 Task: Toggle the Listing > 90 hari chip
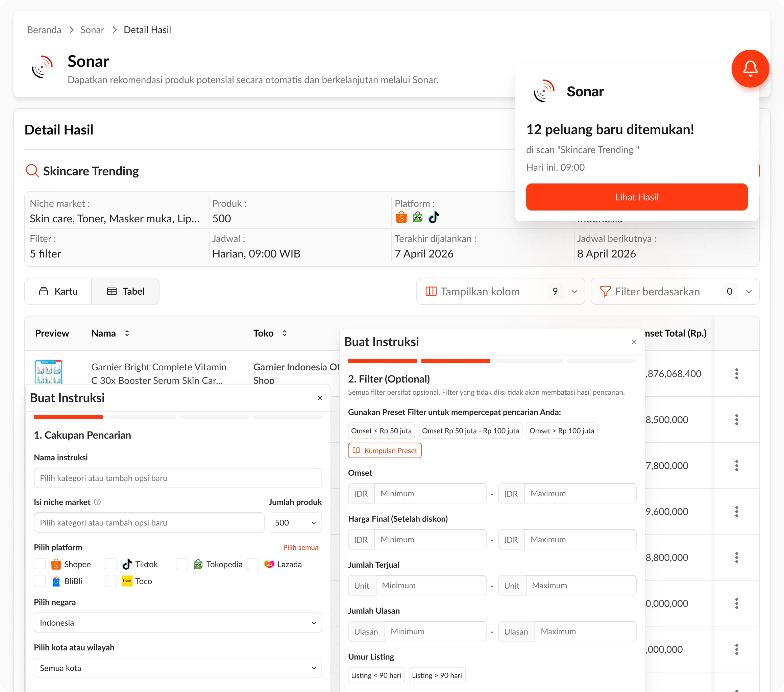click(437, 675)
